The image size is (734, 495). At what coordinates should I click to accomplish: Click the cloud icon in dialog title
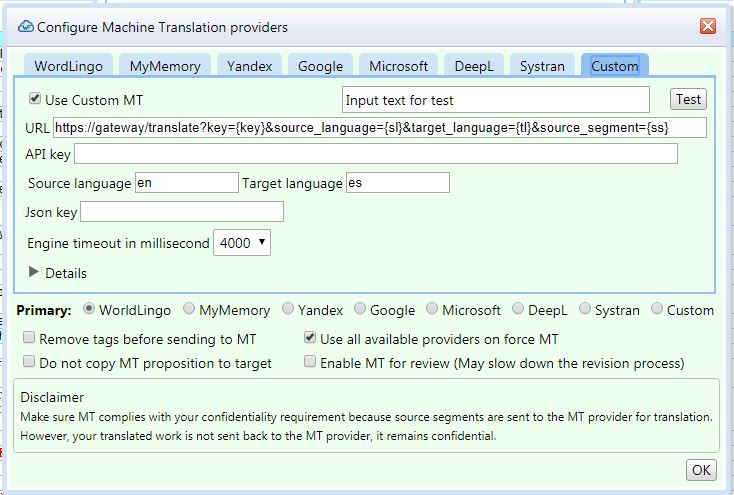(x=26, y=27)
